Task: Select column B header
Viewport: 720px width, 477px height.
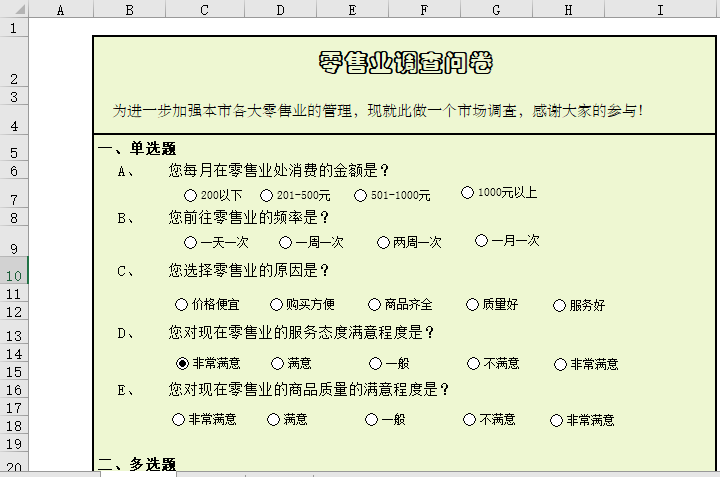Action: [129, 9]
